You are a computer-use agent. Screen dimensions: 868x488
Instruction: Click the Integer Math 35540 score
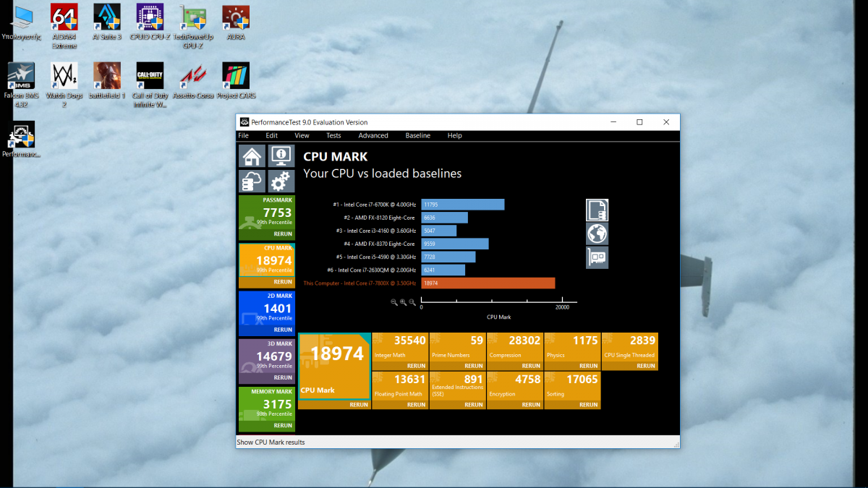tap(409, 341)
